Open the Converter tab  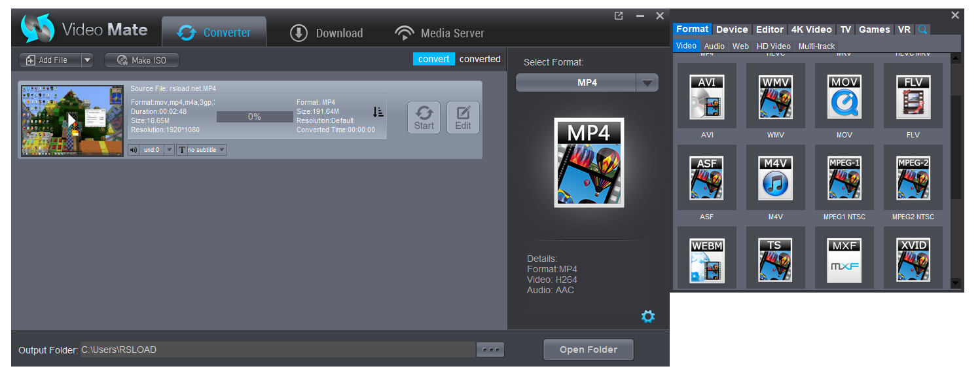(x=214, y=33)
